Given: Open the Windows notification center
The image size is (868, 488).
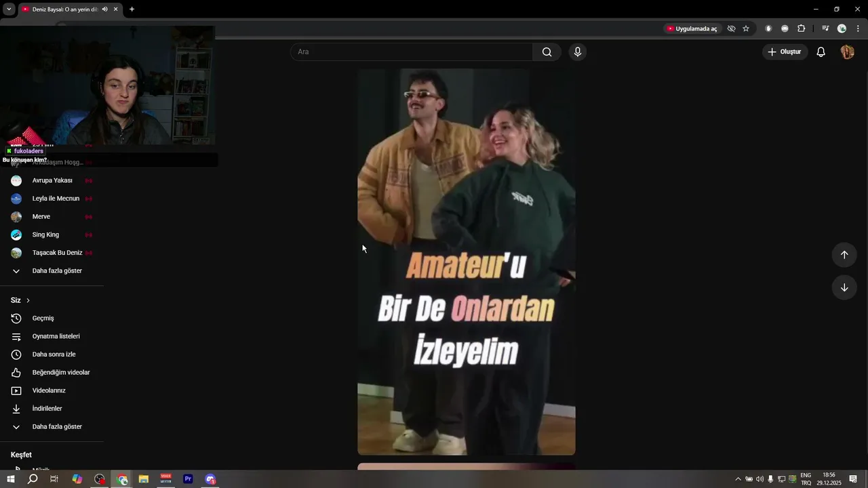Looking at the screenshot, I should [x=853, y=479].
